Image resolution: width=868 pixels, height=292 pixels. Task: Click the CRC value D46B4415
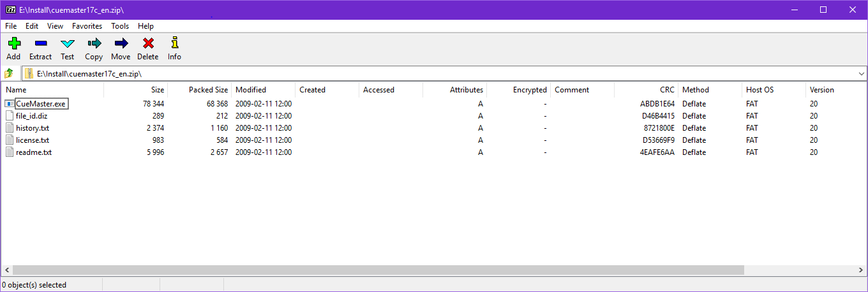[x=658, y=116]
